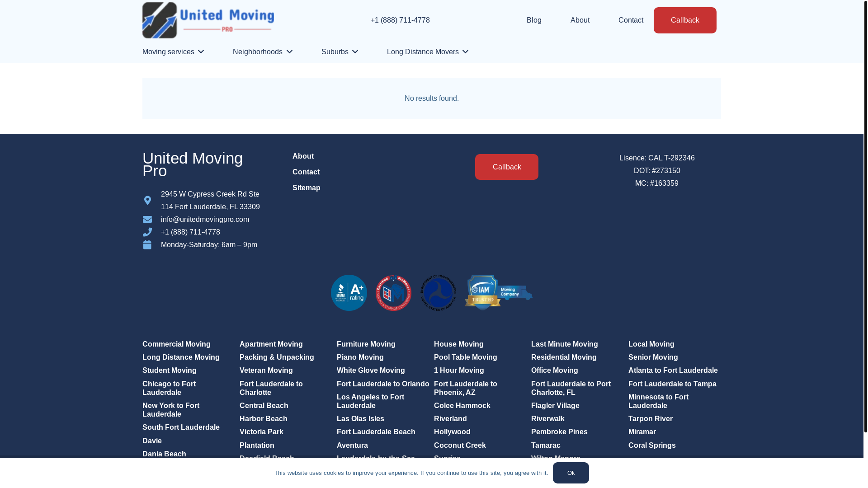Open Office Moving link

pos(555,371)
